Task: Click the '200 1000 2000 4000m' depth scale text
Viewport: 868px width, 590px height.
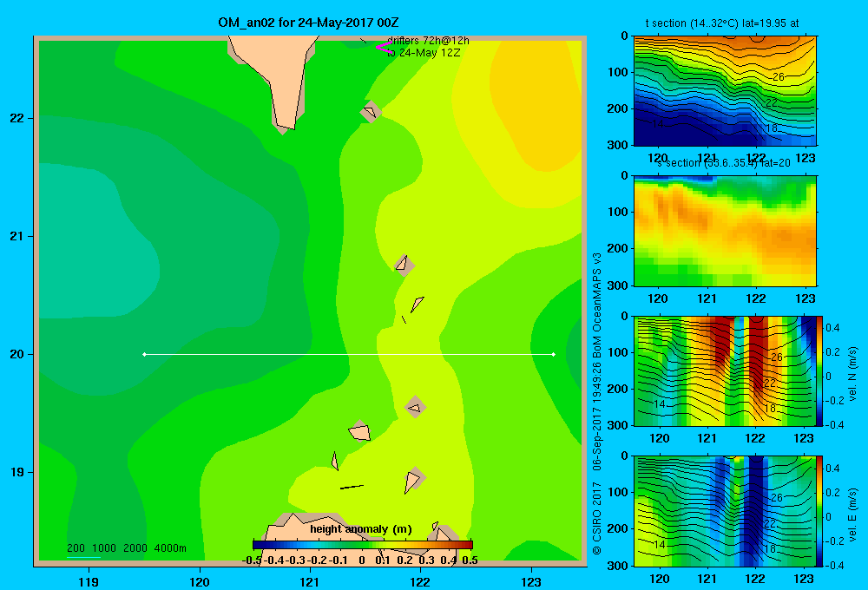Action: click(x=127, y=548)
